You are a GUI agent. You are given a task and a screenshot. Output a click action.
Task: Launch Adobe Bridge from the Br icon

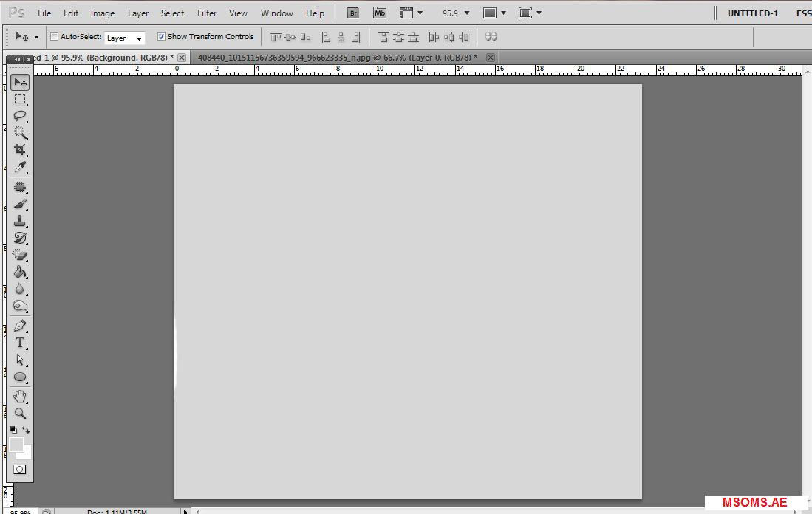pyautogui.click(x=353, y=13)
